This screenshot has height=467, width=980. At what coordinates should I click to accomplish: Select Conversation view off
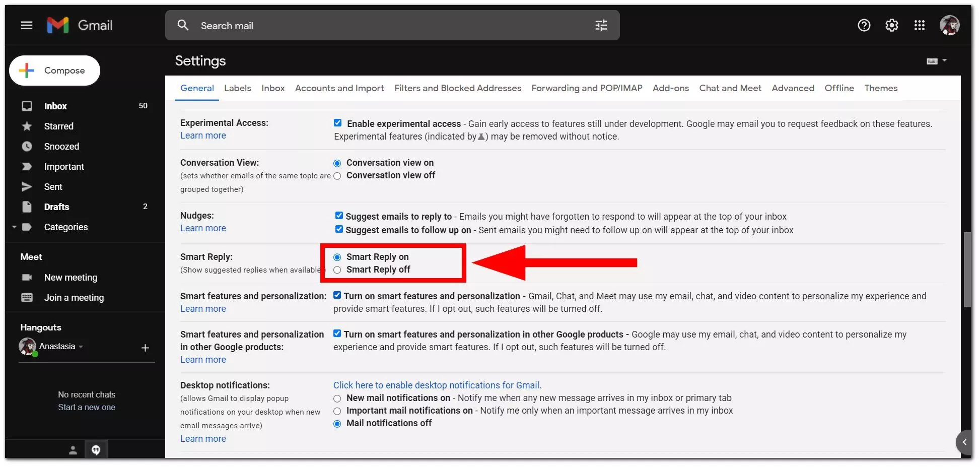[x=337, y=176]
